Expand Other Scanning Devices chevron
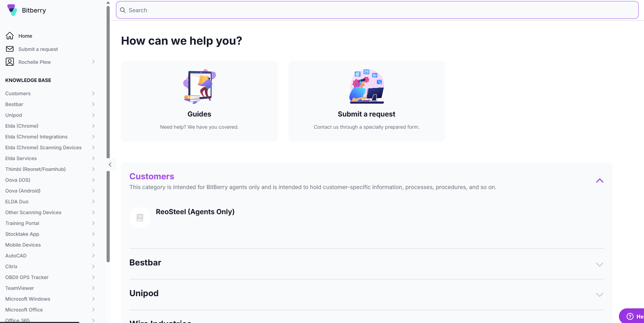 pos(93,212)
